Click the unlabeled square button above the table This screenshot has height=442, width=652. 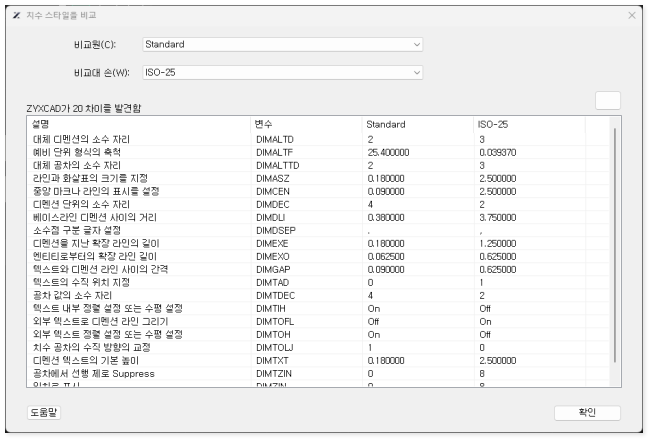[608, 101]
